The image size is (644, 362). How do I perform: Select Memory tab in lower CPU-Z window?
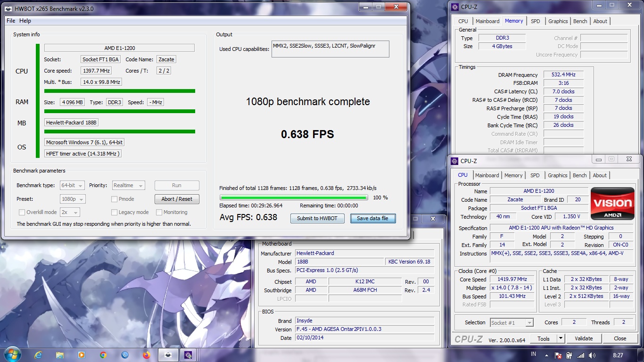pyautogui.click(x=513, y=175)
